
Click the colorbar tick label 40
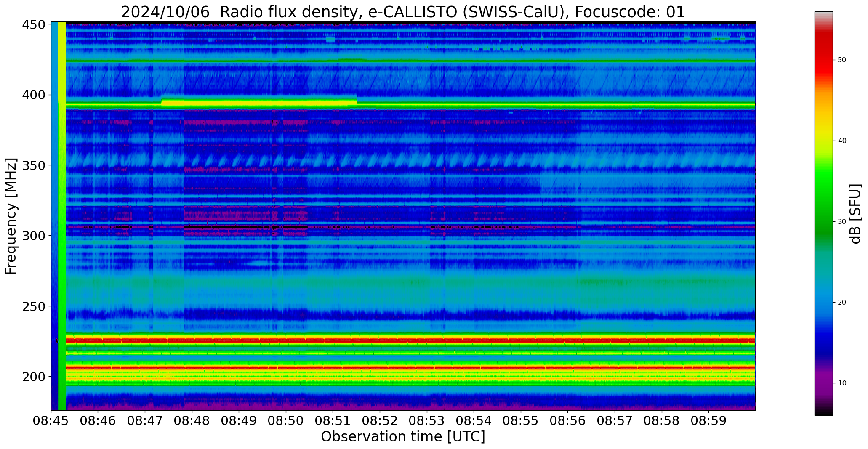(x=842, y=141)
